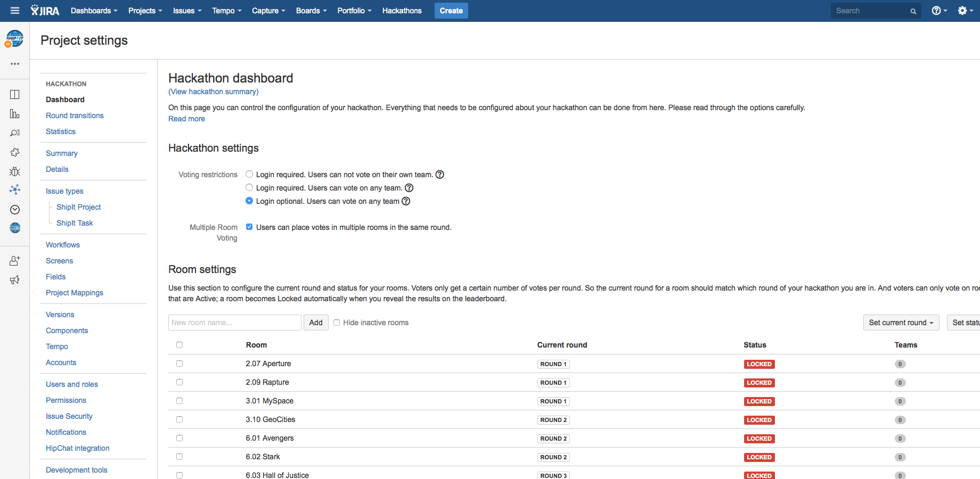Open the Projects dropdown menu

click(145, 11)
